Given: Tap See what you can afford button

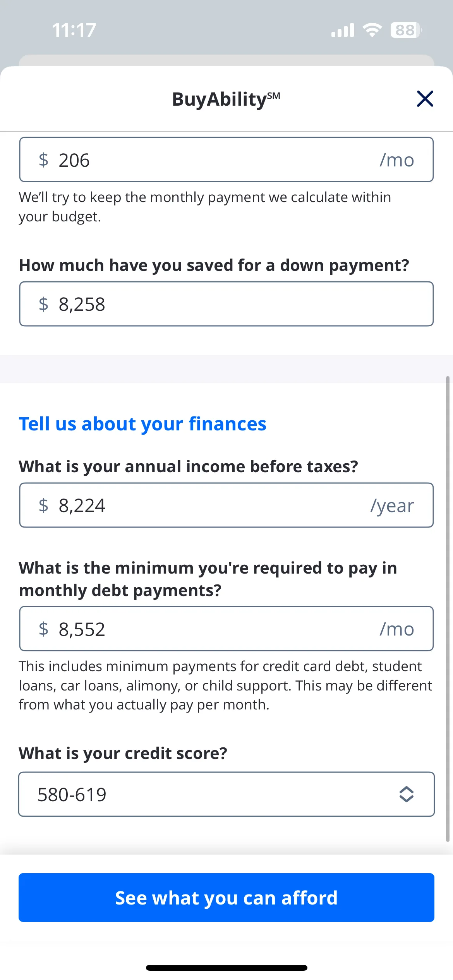Looking at the screenshot, I should click(x=226, y=898).
